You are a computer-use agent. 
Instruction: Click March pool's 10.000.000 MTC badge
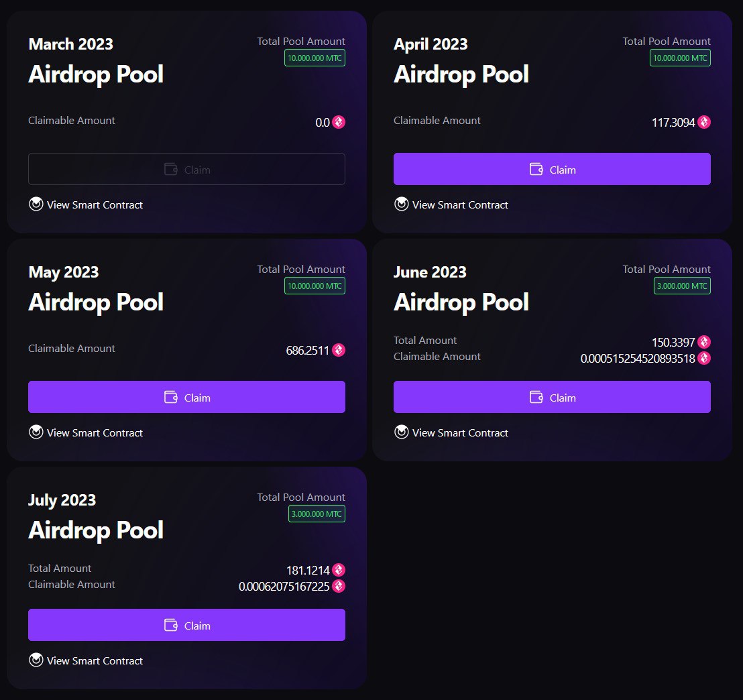315,58
